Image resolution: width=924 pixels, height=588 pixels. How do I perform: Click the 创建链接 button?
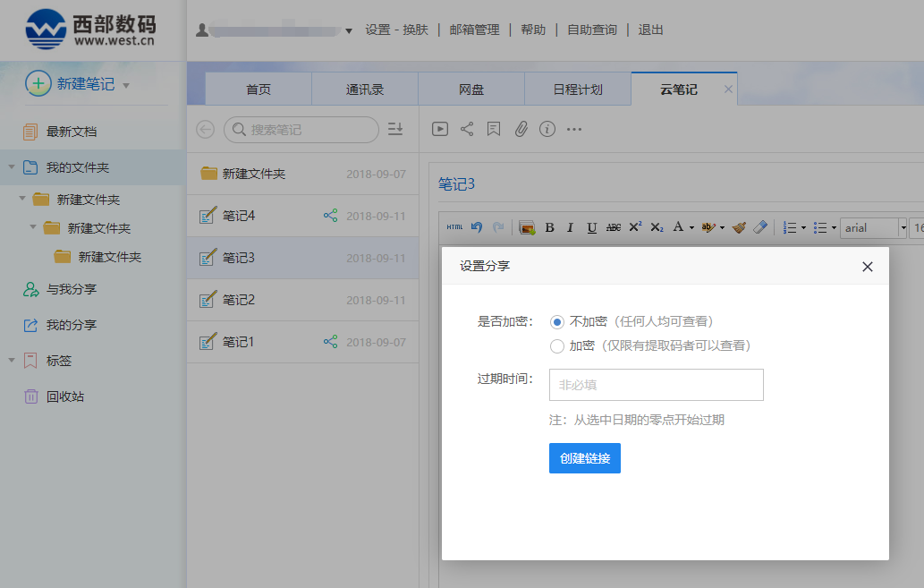(x=584, y=458)
